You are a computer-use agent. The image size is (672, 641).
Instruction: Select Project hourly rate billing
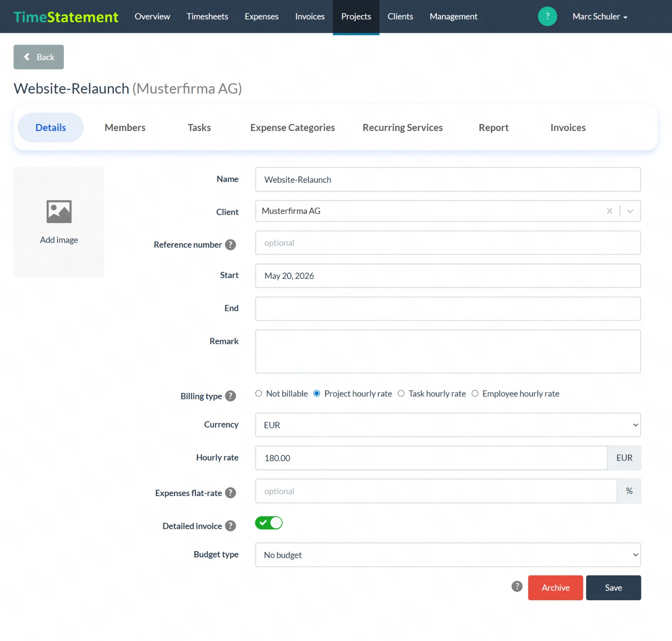coord(317,394)
